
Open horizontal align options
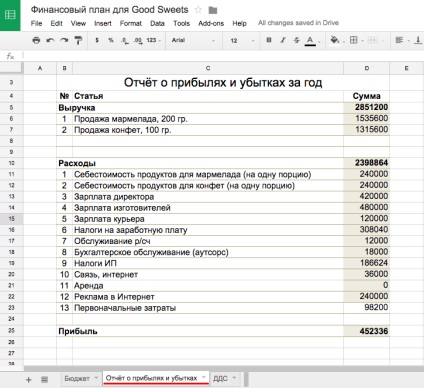(x=399, y=40)
